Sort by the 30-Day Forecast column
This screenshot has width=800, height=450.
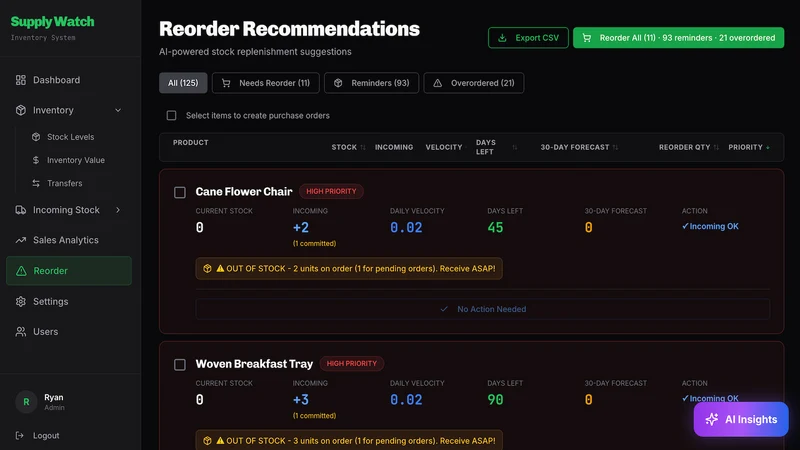click(579, 147)
